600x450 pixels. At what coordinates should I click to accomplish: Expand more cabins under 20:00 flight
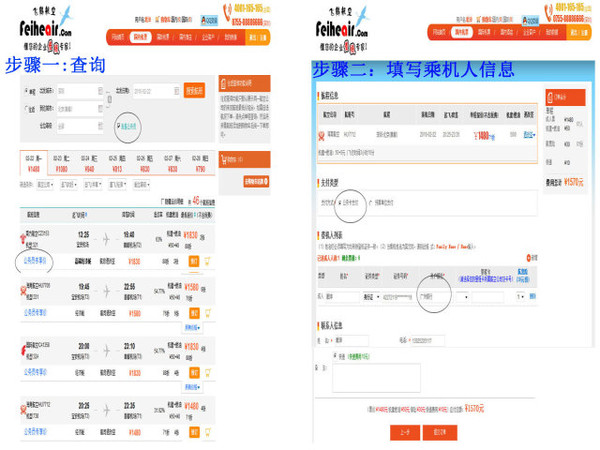tap(192, 388)
